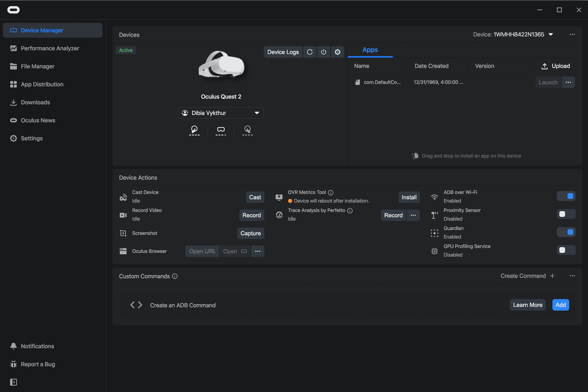Collapse the sidebar panel icon
This screenshot has height=392, width=588.
point(14,382)
